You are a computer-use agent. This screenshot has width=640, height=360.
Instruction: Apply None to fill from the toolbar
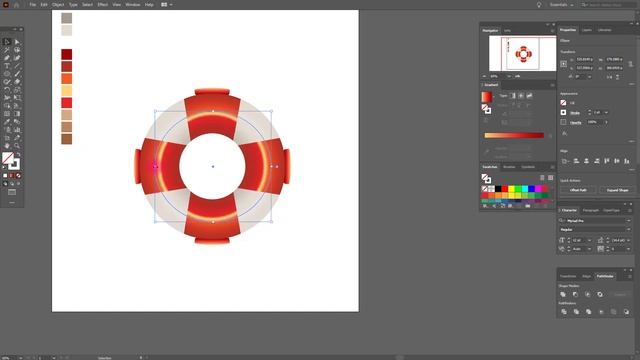coord(18,176)
